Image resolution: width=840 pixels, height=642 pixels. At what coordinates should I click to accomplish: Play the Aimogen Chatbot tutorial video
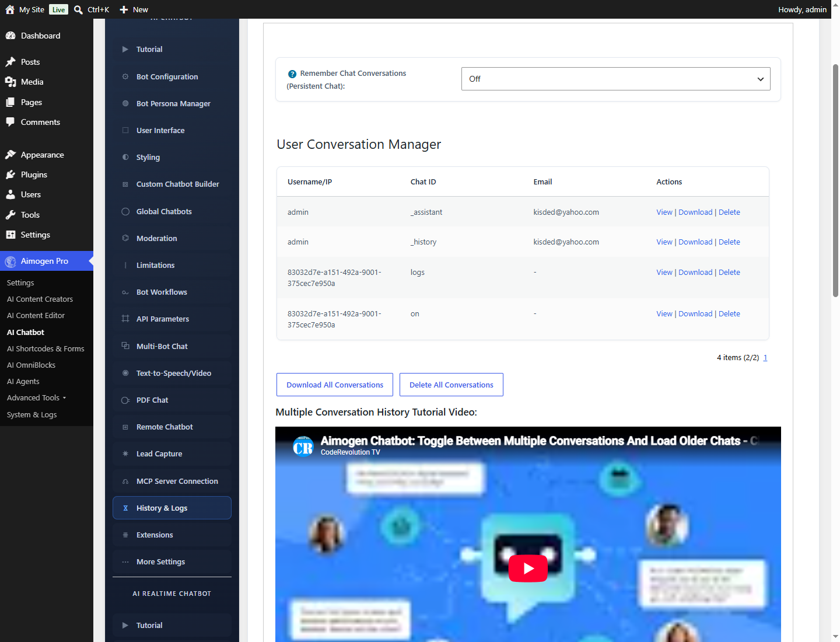pyautogui.click(x=528, y=568)
